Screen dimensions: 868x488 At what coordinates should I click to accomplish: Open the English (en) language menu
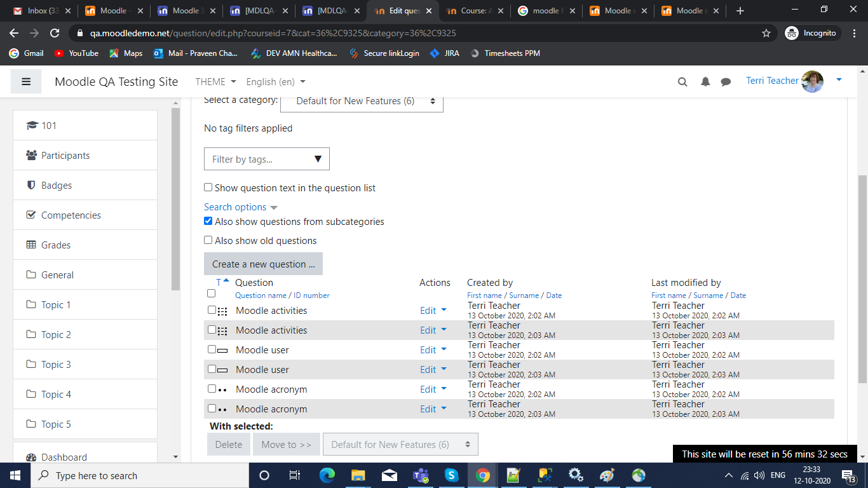tap(276, 81)
